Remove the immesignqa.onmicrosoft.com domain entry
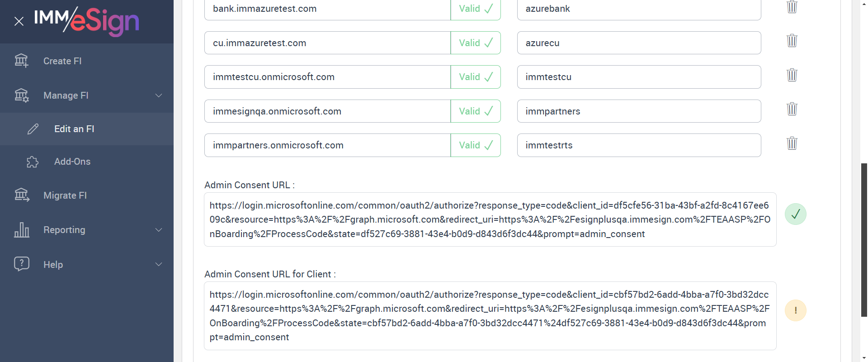Screen dimensions: 868x362 [792, 109]
